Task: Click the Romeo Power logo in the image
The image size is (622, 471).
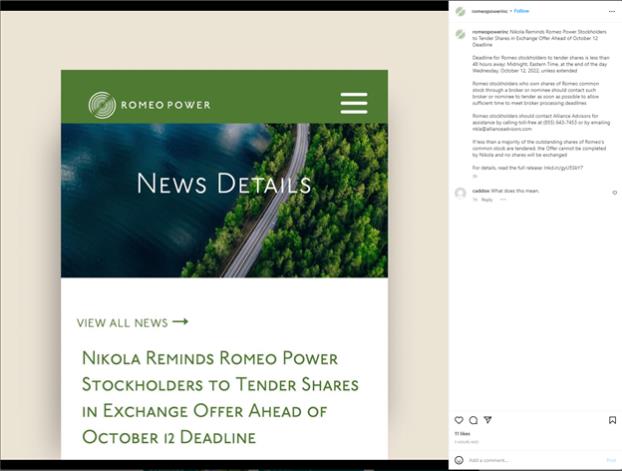Action: tap(149, 103)
